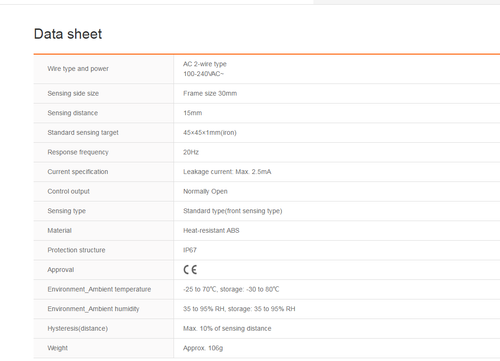This screenshot has width=500, height=361.
Task: Click the "AC 2-wire type" value
Action: pos(205,64)
